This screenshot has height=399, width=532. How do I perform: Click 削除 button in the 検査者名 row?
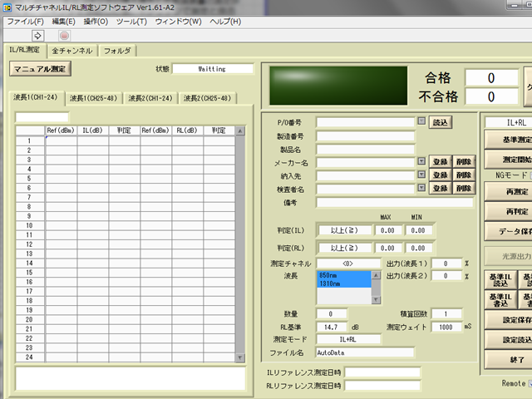[x=464, y=189]
